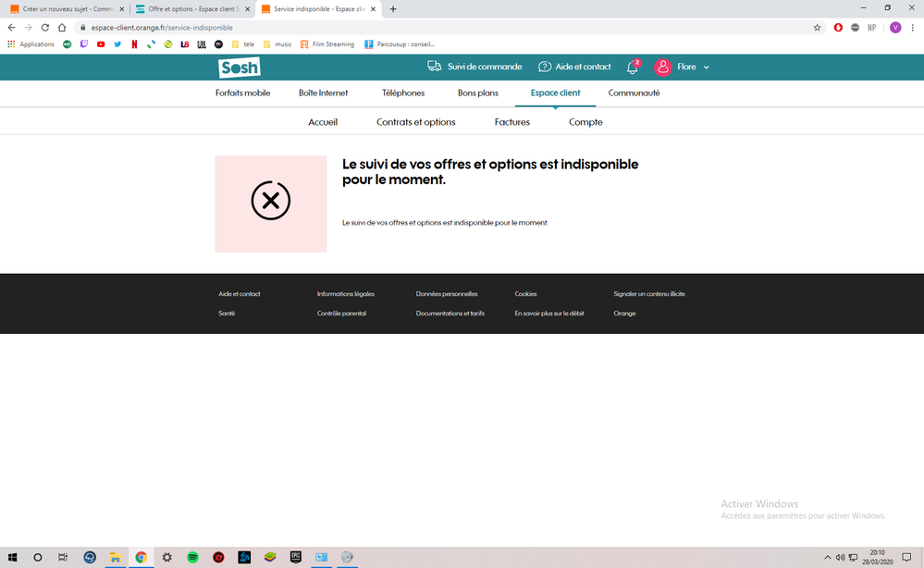Select Factures in the sub-navigation
The image size is (924, 568).
[x=512, y=122]
